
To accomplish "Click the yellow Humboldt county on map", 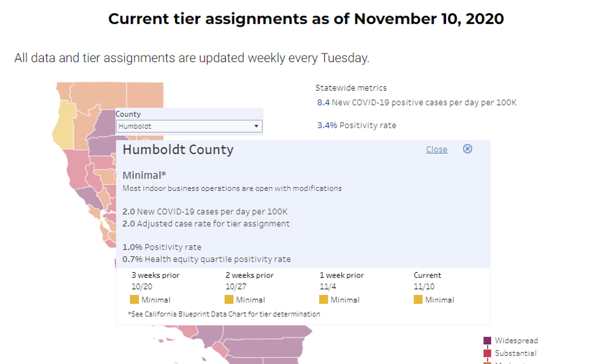I will (x=63, y=126).
